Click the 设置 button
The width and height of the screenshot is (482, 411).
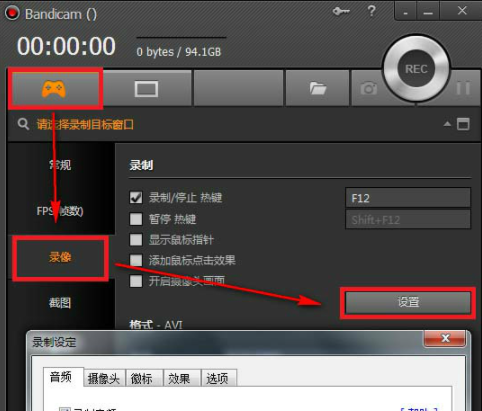pos(408,303)
